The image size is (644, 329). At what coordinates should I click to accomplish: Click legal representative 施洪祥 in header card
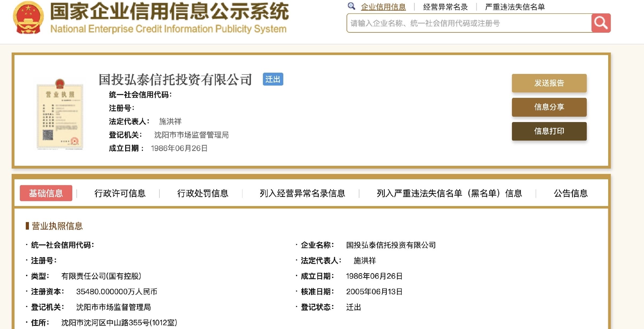pyautogui.click(x=170, y=121)
